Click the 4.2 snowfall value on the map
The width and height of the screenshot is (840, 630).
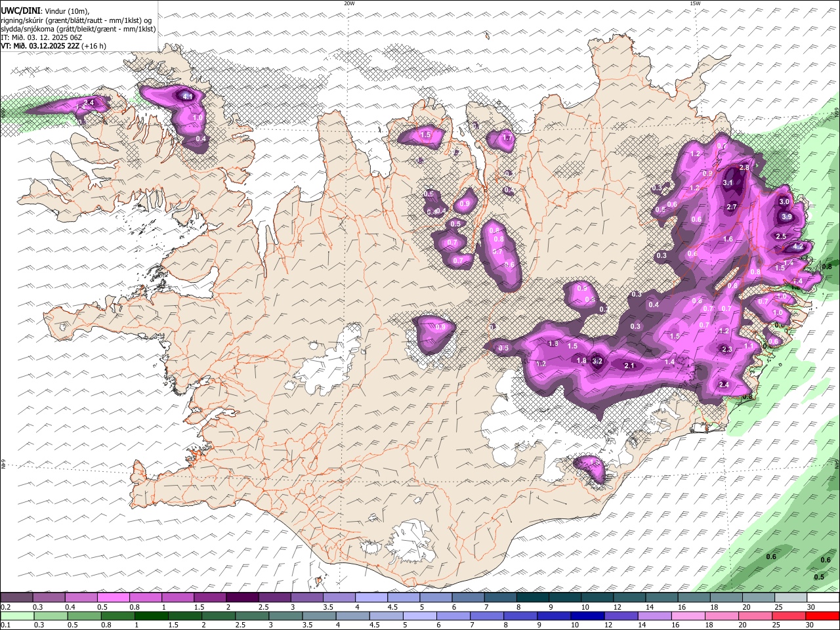799,247
